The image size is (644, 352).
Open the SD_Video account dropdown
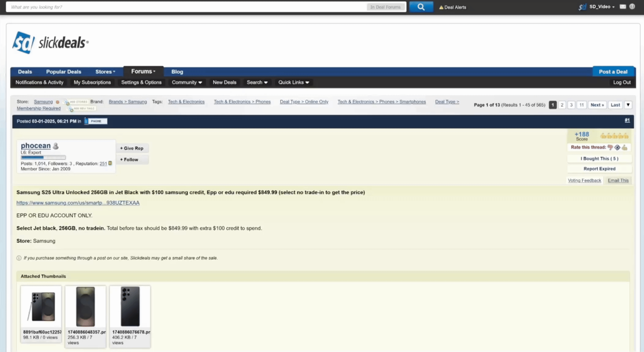(602, 7)
